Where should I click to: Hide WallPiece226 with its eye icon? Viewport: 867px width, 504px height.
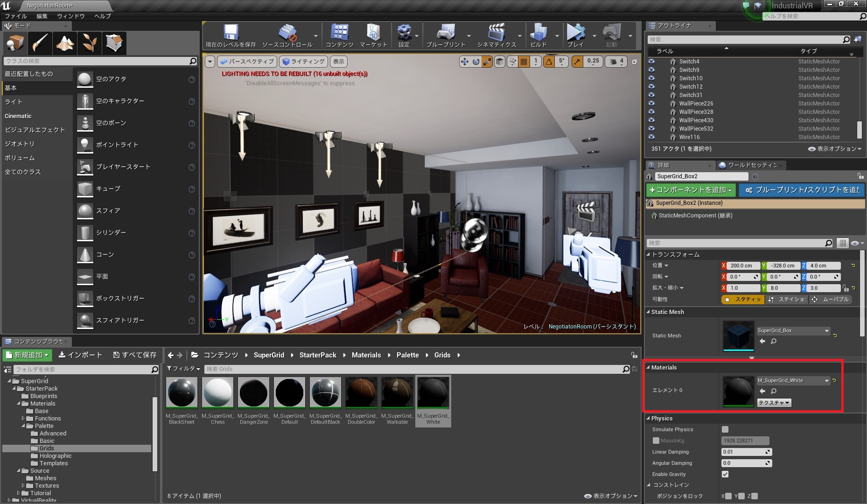[651, 104]
